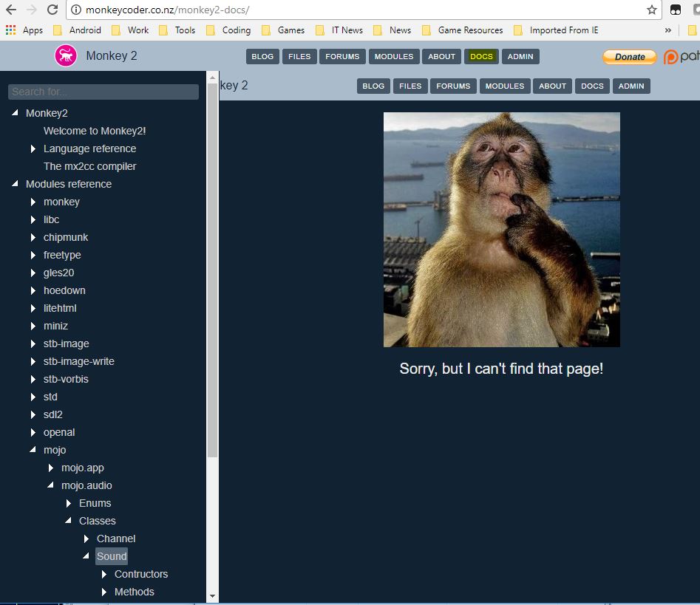Expand the Channel class node
This screenshot has width=700, height=605.
tap(86, 539)
